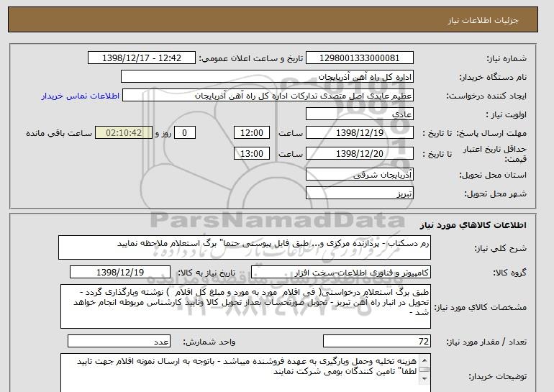Click label تاریخ نیاز به کالا
This screenshot has height=392, width=554.
click(206, 273)
